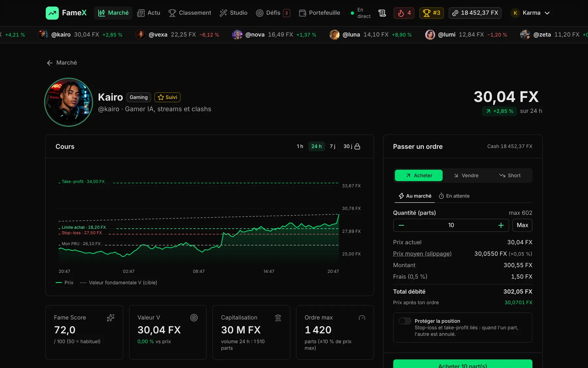Select the Short order type
The height and width of the screenshot is (368, 588).
point(510,175)
